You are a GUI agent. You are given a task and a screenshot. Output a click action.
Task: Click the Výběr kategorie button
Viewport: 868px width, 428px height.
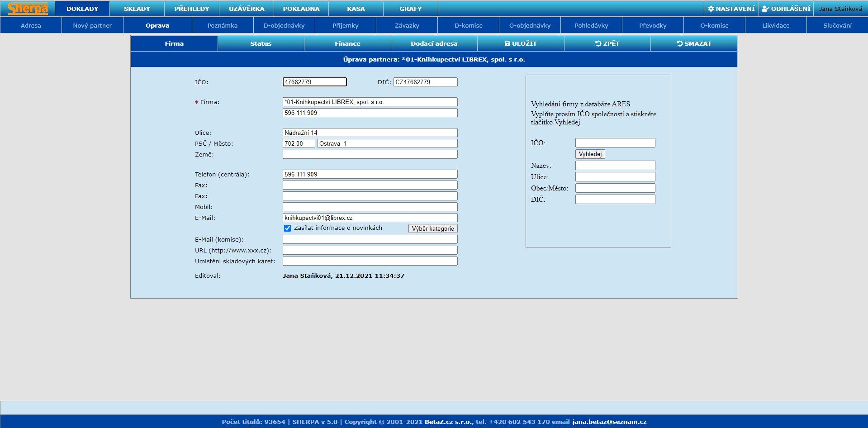point(432,228)
